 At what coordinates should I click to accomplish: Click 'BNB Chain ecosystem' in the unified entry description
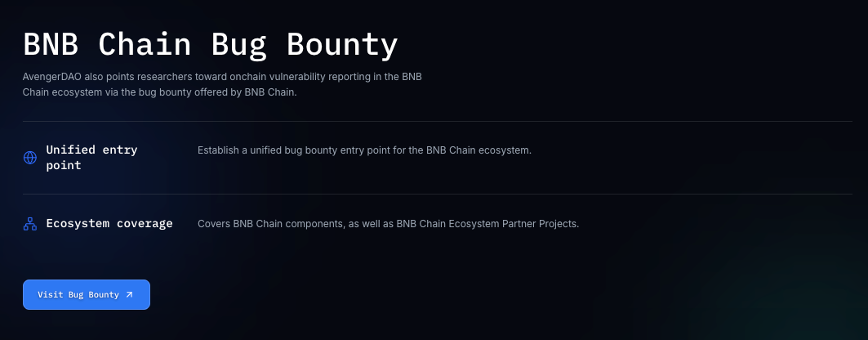(478, 150)
